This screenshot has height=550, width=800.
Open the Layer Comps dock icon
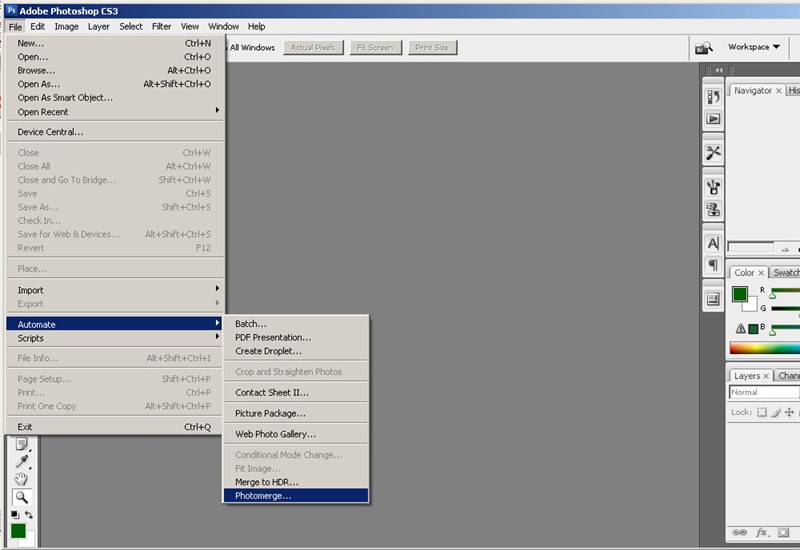point(713,299)
